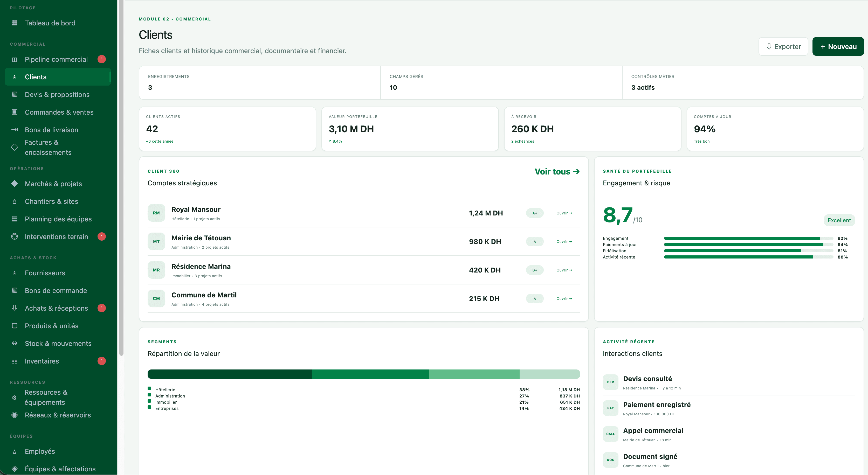Open Devis & propositions page
The image size is (868, 475).
pyautogui.click(x=58, y=95)
